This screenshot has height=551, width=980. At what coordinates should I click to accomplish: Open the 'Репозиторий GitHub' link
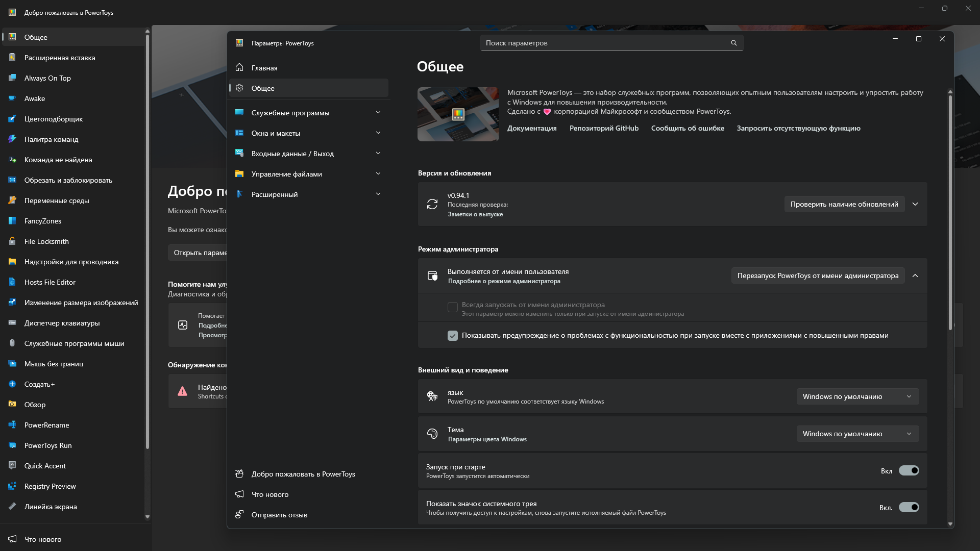[603, 128]
